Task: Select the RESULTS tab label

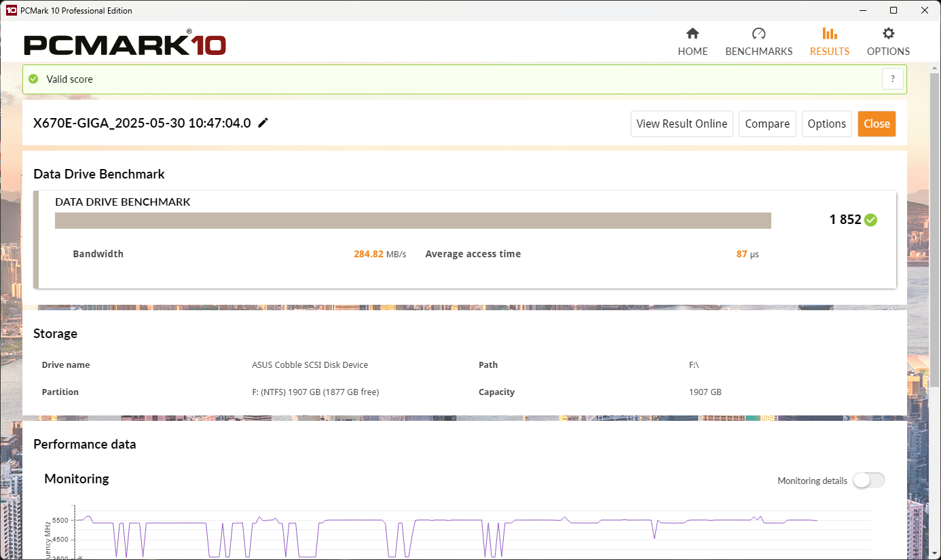Action: click(830, 52)
